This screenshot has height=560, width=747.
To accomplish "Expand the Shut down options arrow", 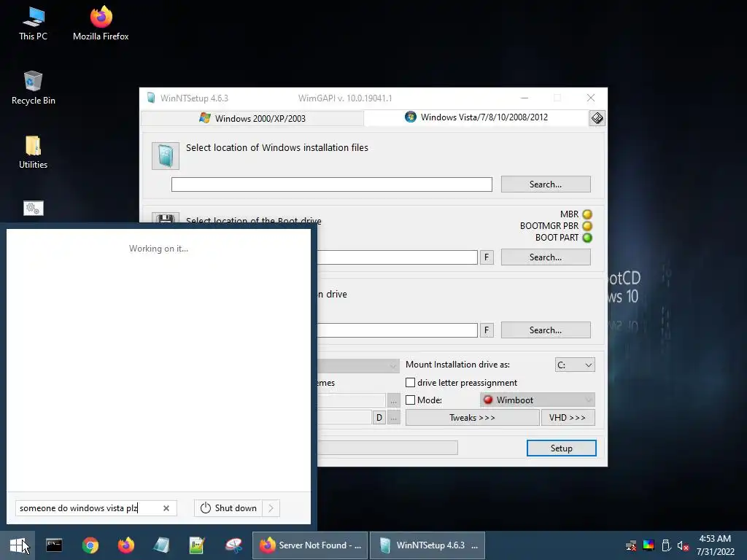I will click(271, 508).
